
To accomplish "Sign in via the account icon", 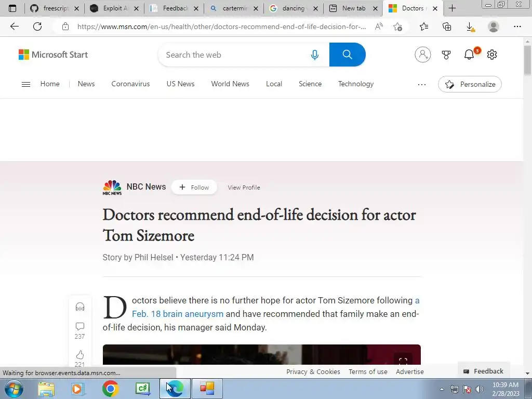I will pyautogui.click(x=423, y=54).
